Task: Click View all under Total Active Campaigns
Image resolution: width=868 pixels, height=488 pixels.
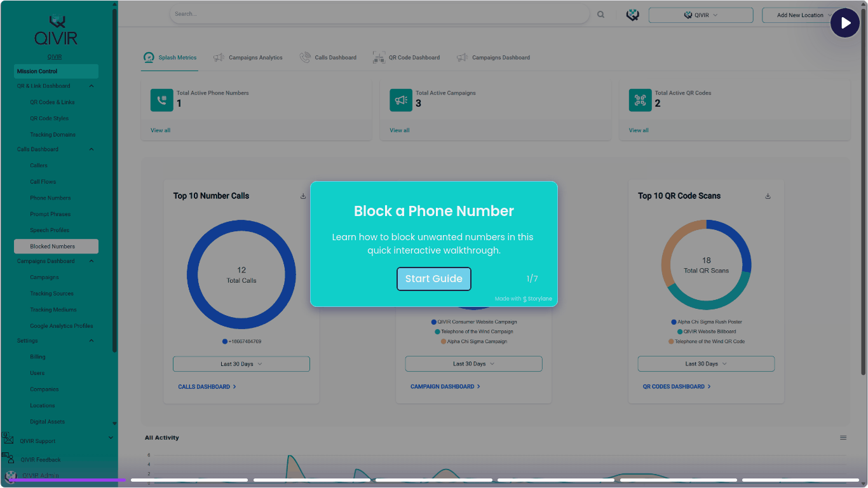Action: [400, 130]
